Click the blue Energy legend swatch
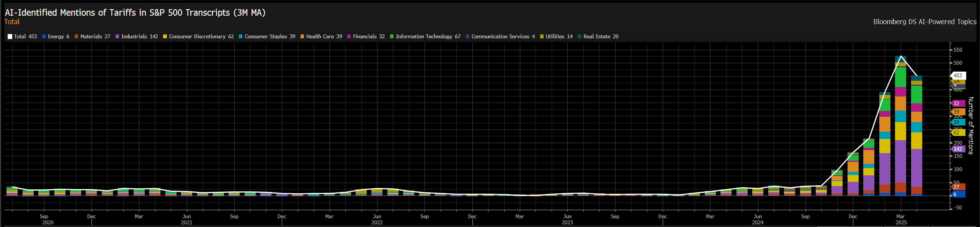 pyautogui.click(x=44, y=37)
